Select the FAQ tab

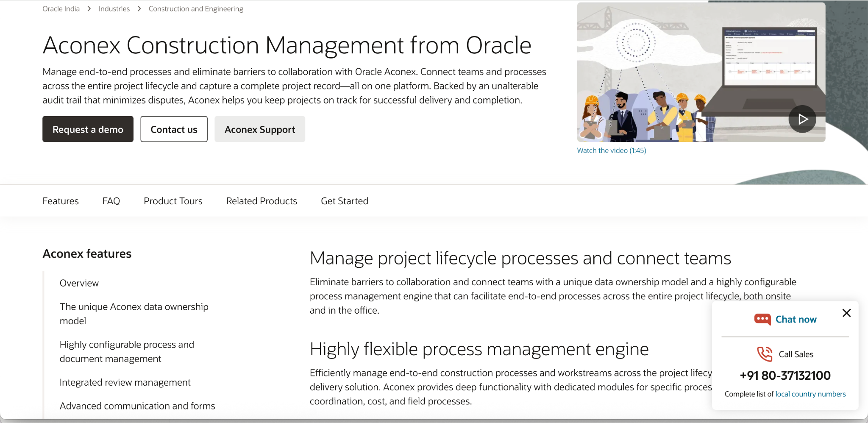pyautogui.click(x=111, y=201)
